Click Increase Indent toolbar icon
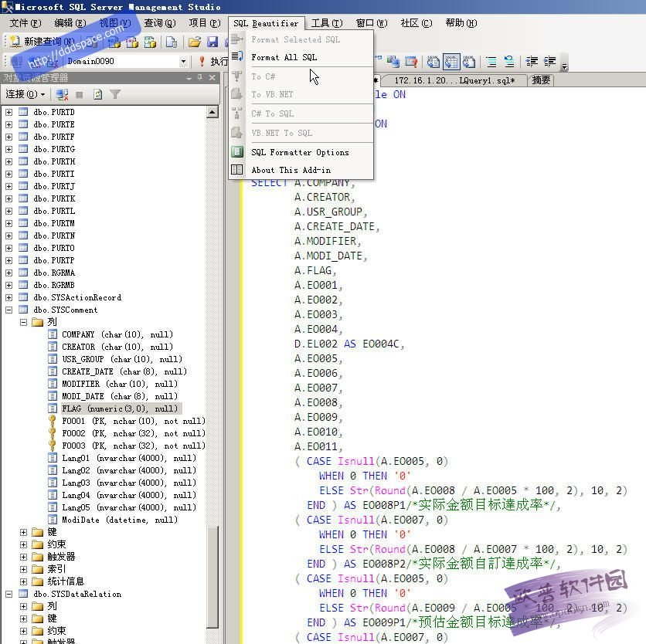Image resolution: width=646 pixels, height=644 pixels. tap(549, 62)
